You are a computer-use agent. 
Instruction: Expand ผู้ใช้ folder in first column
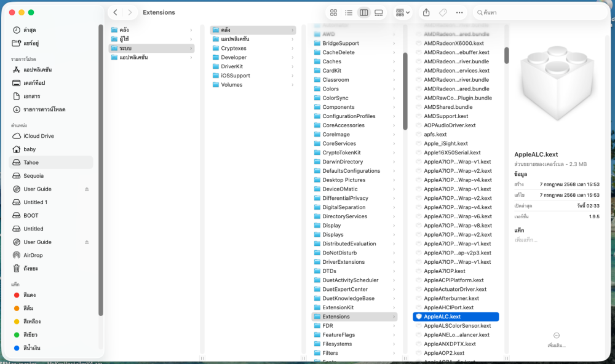(x=191, y=39)
